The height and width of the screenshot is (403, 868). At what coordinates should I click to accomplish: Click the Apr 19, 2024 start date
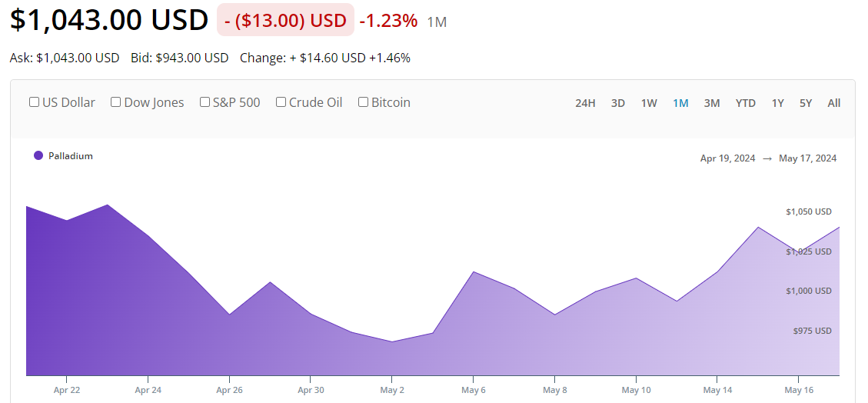pyautogui.click(x=727, y=158)
